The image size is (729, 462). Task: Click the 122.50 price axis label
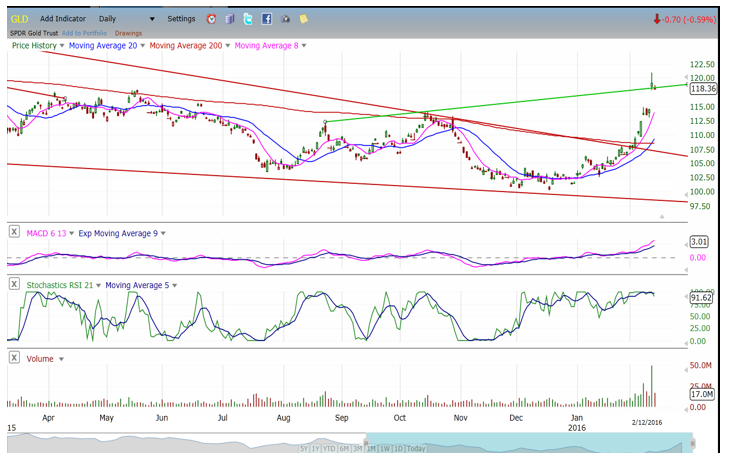[702, 64]
